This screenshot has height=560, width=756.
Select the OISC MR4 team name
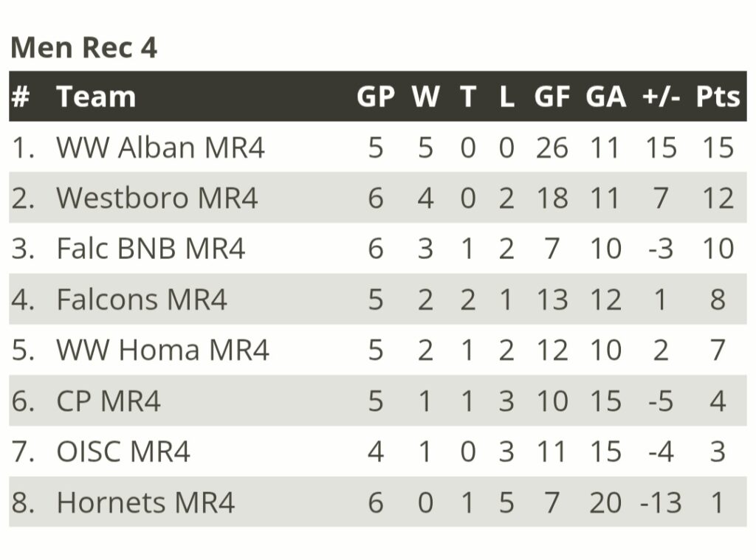pos(123,452)
